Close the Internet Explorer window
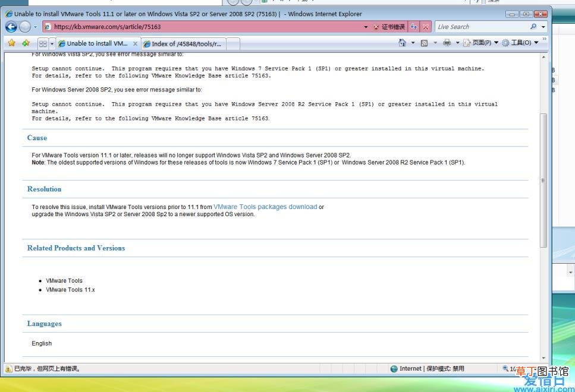Viewport: 575px width, 392px height. point(541,14)
